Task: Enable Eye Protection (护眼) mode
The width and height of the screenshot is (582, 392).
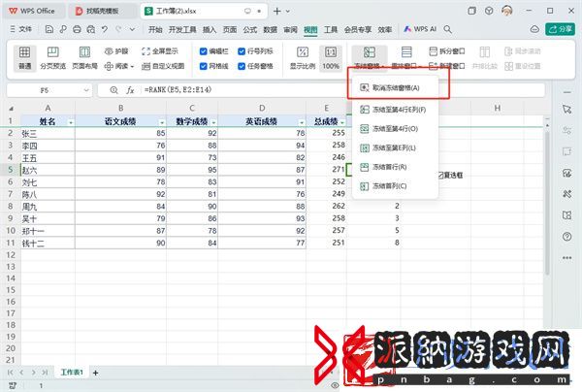Action: 115,51
